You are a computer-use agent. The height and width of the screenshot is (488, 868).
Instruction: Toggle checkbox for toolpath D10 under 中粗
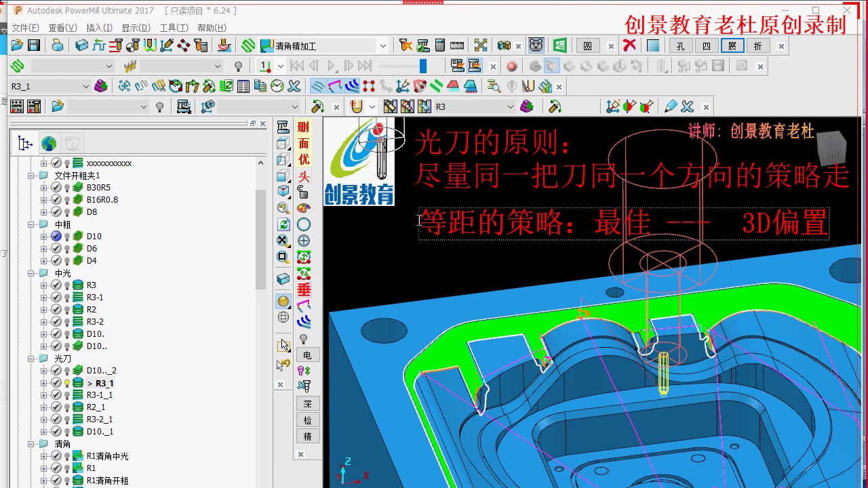pyautogui.click(x=56, y=236)
